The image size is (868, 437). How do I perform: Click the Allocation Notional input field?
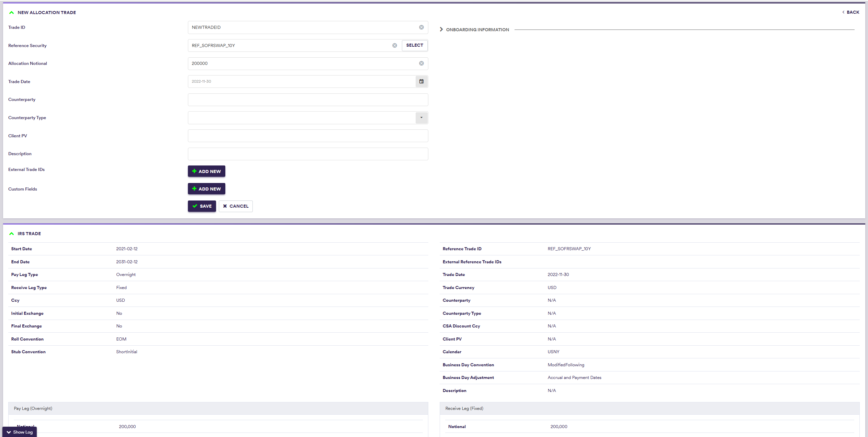point(302,64)
